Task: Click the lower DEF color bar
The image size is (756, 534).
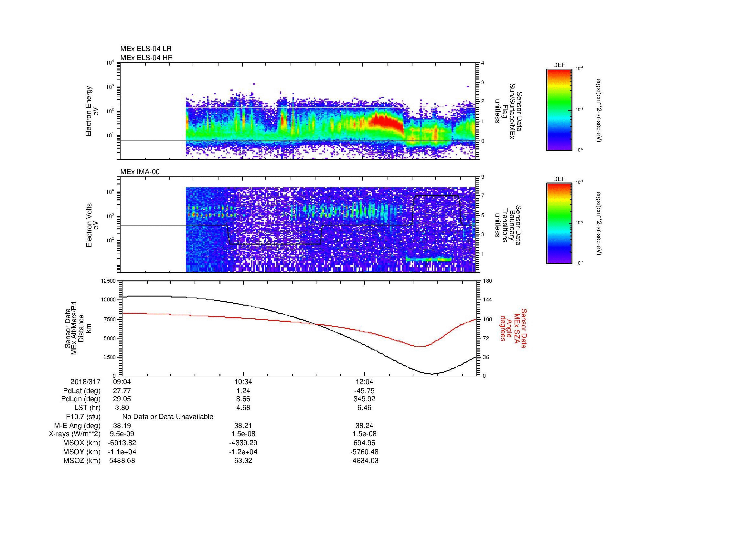Action: pos(559,224)
